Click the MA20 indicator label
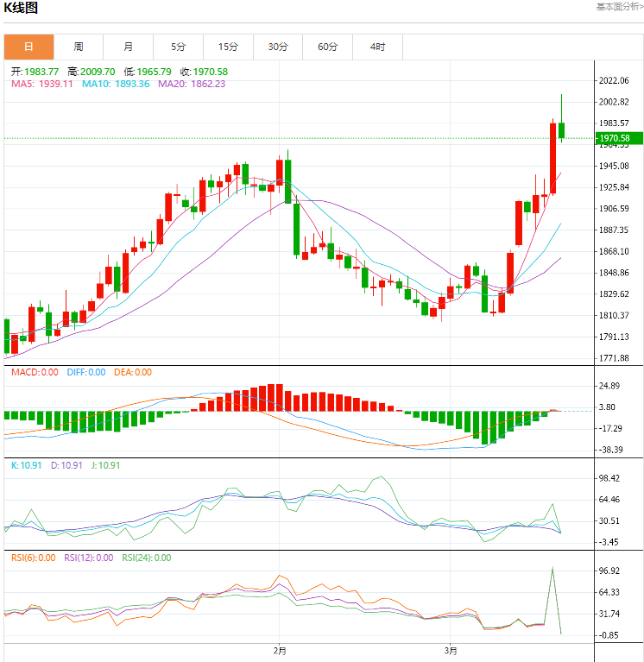The height and width of the screenshot is (662, 644). click(x=192, y=84)
